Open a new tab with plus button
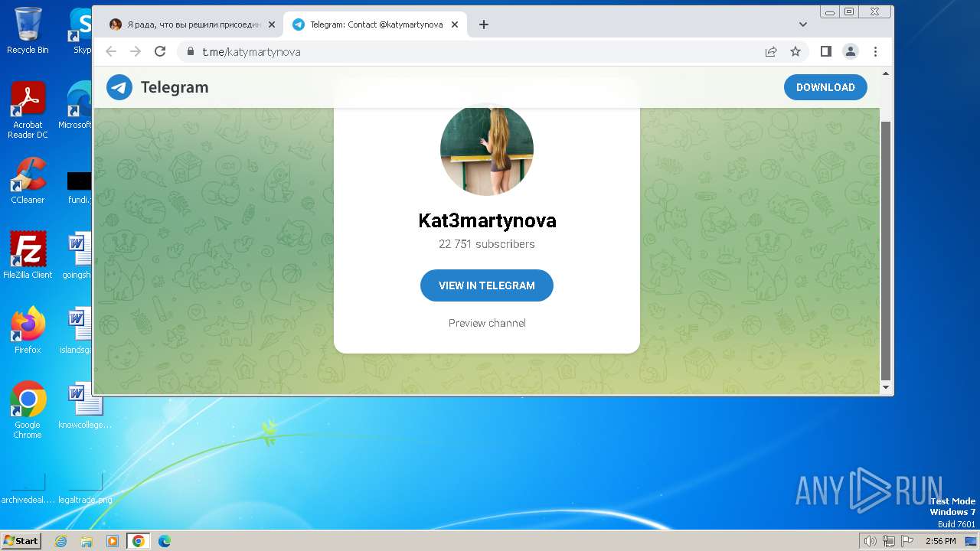980x551 pixels. 483,24
